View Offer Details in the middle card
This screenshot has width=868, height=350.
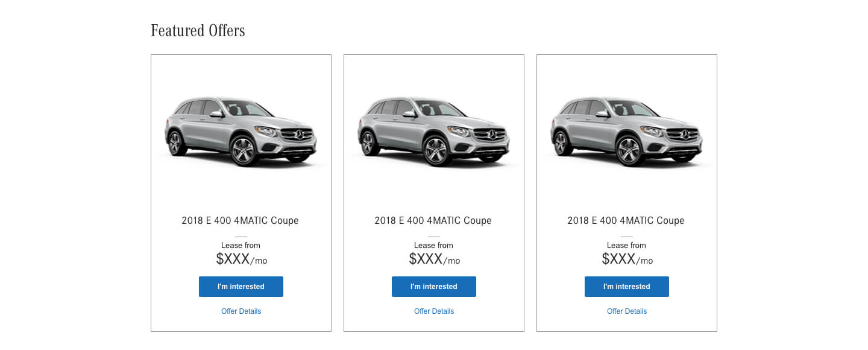433,311
